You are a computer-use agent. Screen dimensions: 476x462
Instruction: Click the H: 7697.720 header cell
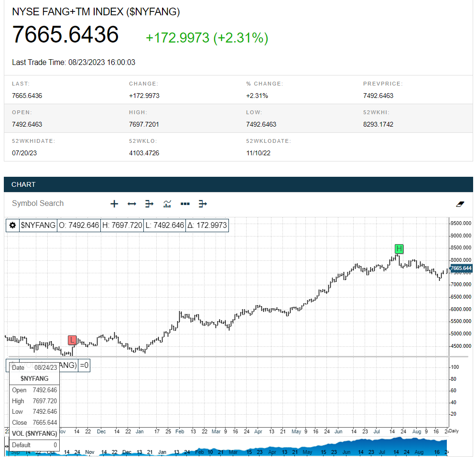pos(122,225)
